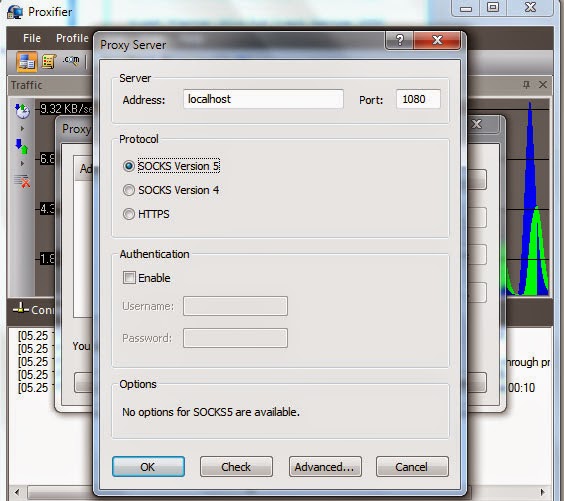Click the blue and green arrows traffic icon
This screenshot has height=501, width=564.
(x=22, y=146)
